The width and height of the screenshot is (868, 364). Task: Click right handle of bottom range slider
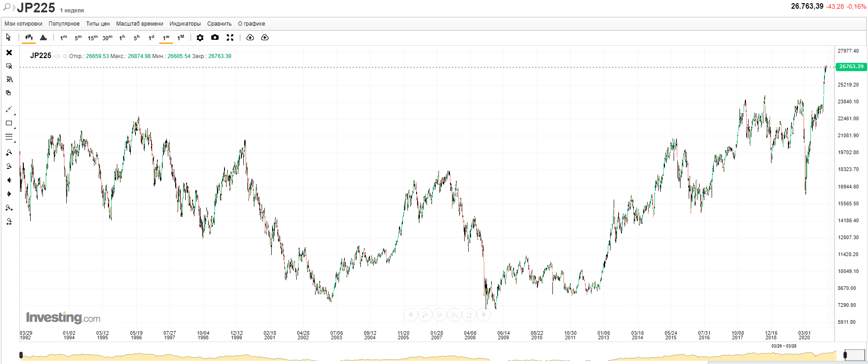click(x=845, y=355)
